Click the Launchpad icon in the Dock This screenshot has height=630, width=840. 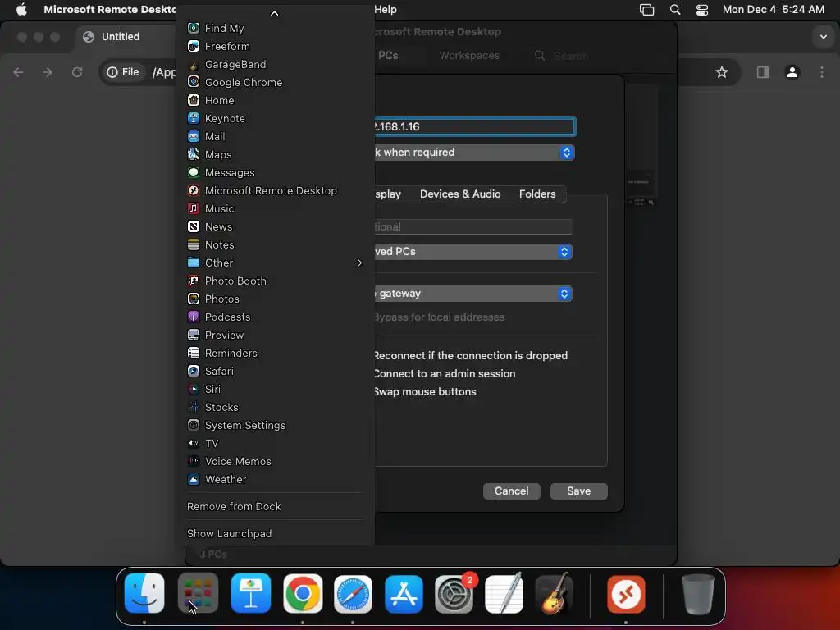pos(198,593)
